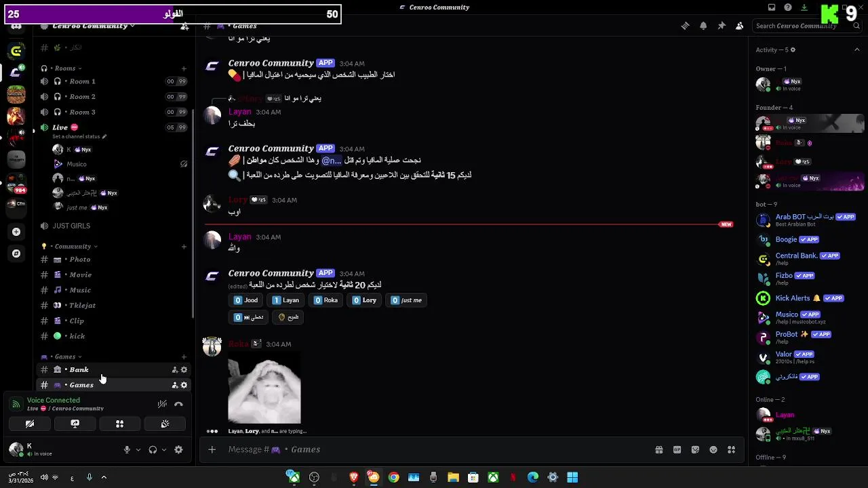Image resolution: width=868 pixels, height=488 pixels.
Task: Mute the microphone
Action: tap(127, 449)
